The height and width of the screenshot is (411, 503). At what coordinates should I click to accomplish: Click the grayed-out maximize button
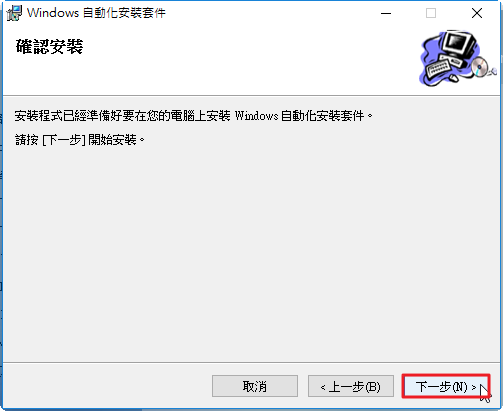[x=431, y=13]
